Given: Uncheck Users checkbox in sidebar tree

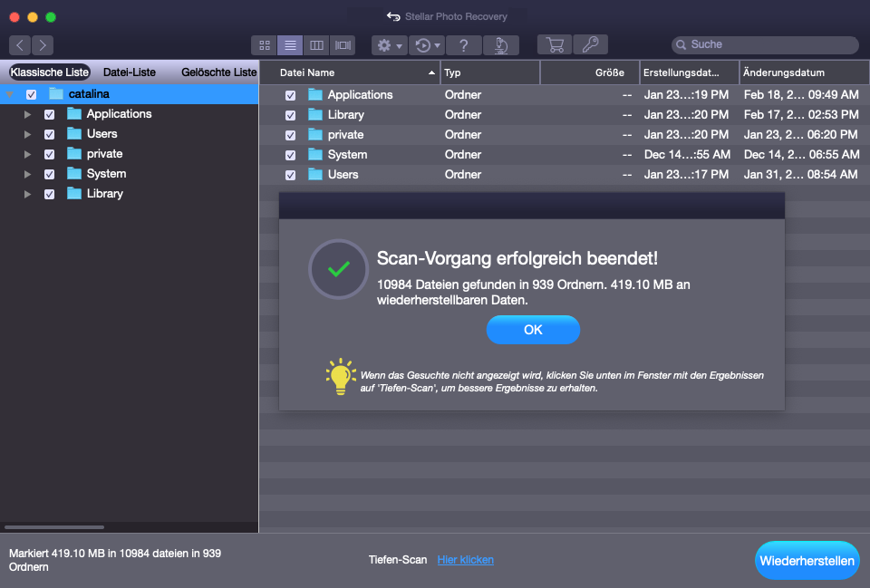Looking at the screenshot, I should (x=49, y=134).
